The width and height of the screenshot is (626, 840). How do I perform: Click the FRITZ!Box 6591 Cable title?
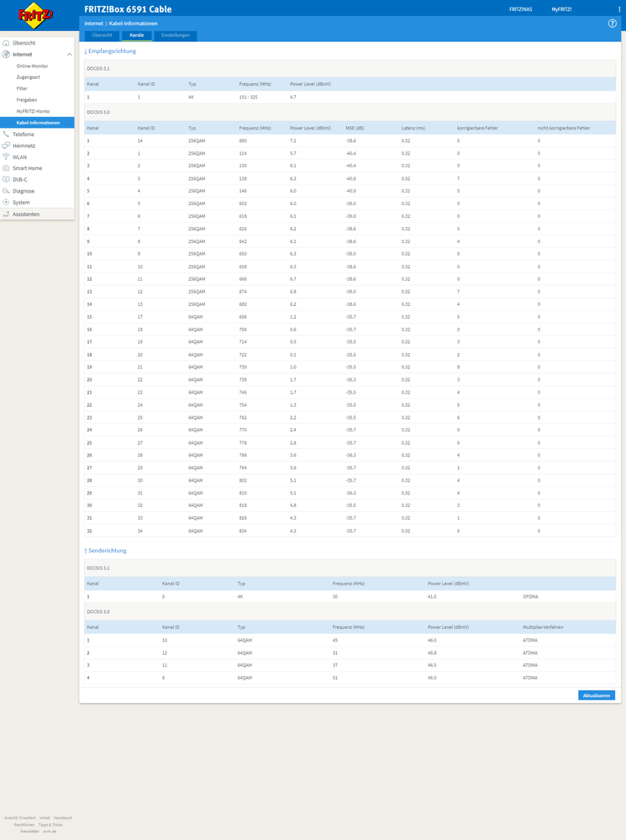pyautogui.click(x=128, y=9)
